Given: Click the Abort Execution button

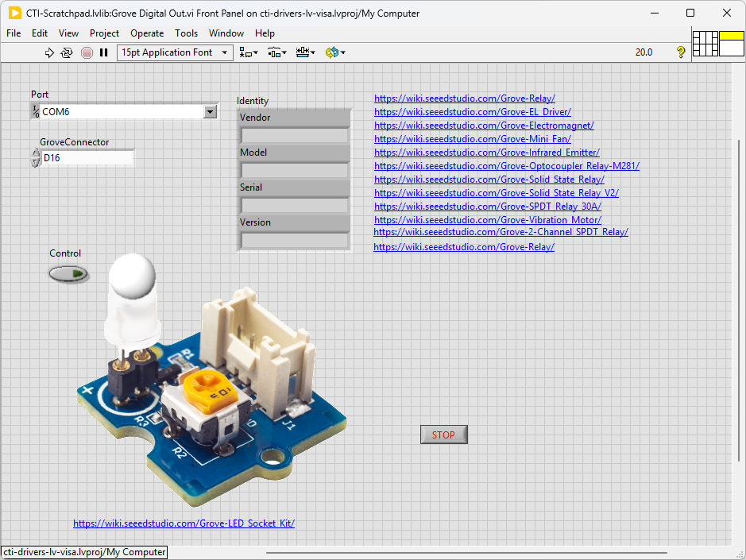Looking at the screenshot, I should pos(87,52).
